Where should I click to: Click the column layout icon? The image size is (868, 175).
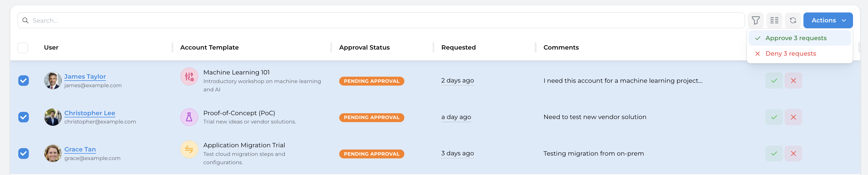point(774,20)
